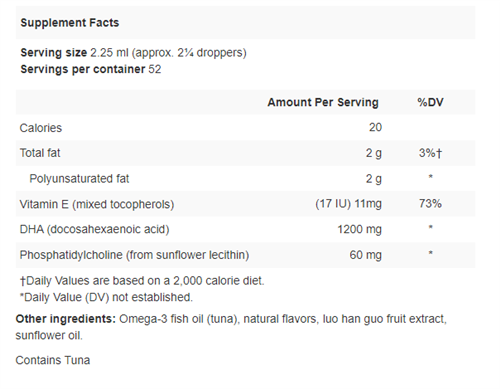The image size is (500, 389).
Task: Select the DHA (docosahexaenoic acid) label
Action: [94, 229]
